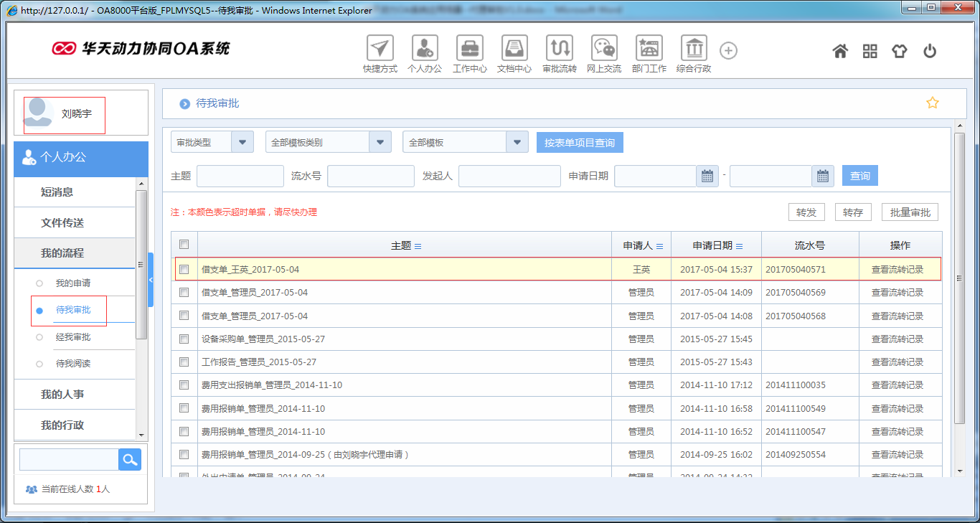Check the box for 设备采购单_管理员_2015-05-27

[184, 339]
